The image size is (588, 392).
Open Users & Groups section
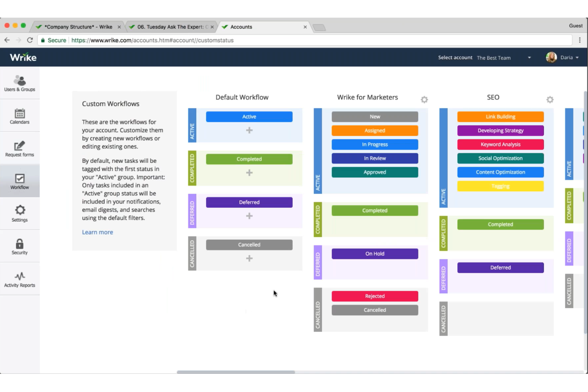(x=20, y=83)
